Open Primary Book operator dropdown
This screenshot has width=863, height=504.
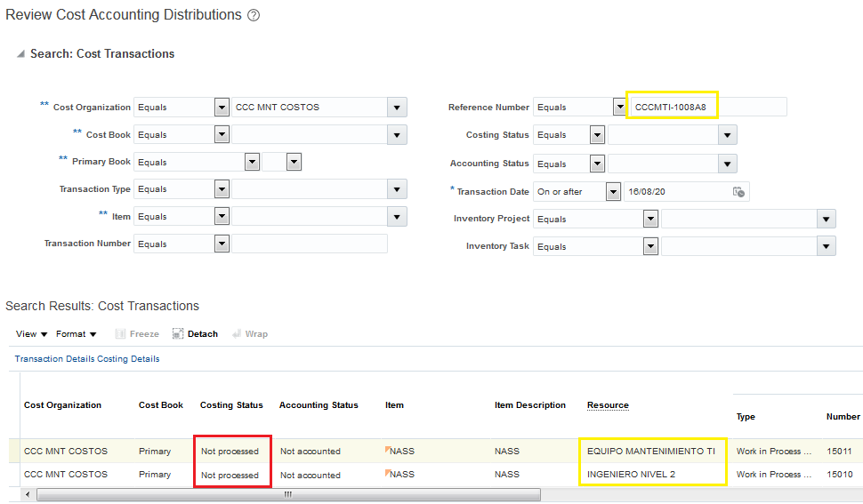tap(252, 162)
